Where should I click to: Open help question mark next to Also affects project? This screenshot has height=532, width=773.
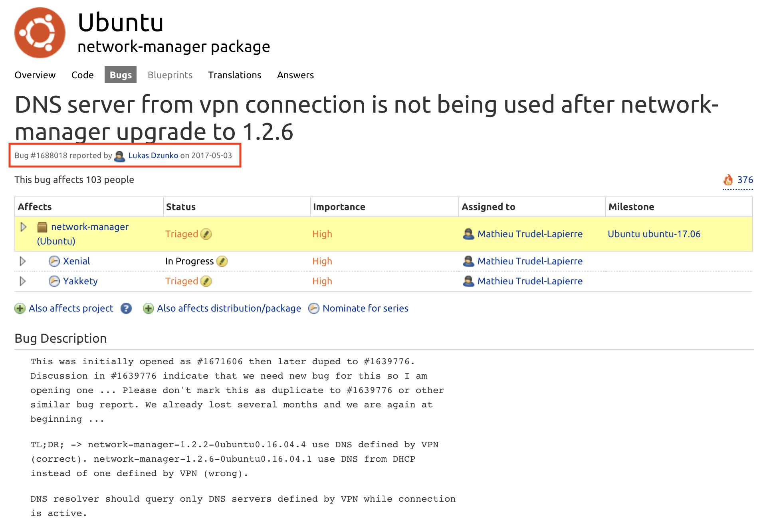coord(126,308)
